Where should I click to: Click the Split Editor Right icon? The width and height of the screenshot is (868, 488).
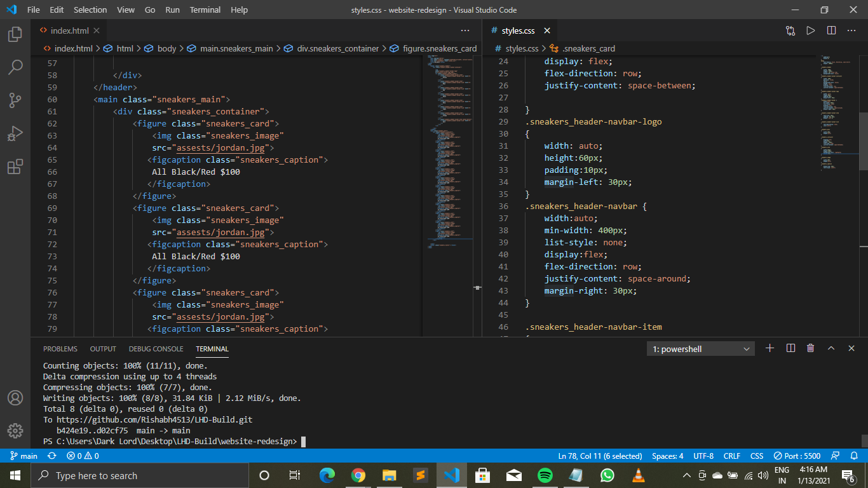point(831,30)
